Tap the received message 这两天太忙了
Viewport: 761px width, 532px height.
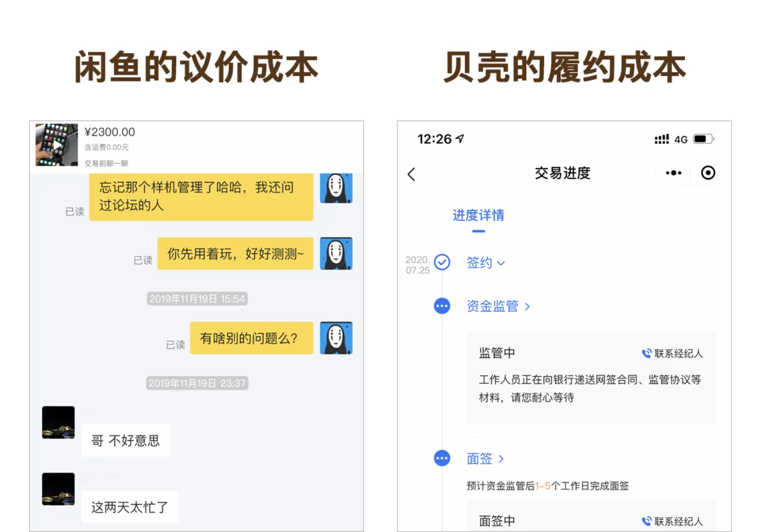[x=130, y=507]
